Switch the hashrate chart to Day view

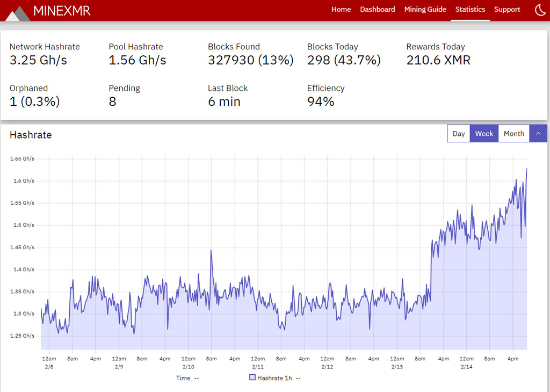click(x=459, y=134)
